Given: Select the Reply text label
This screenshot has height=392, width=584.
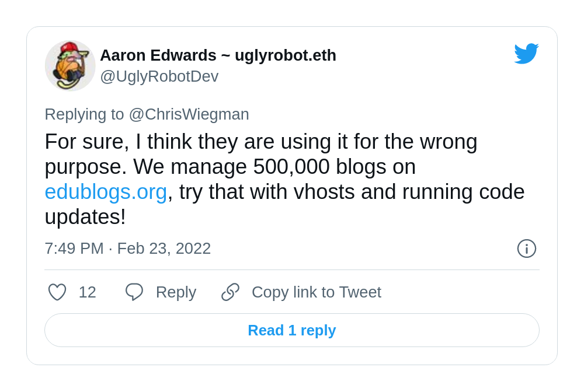Looking at the screenshot, I should [176, 293].
